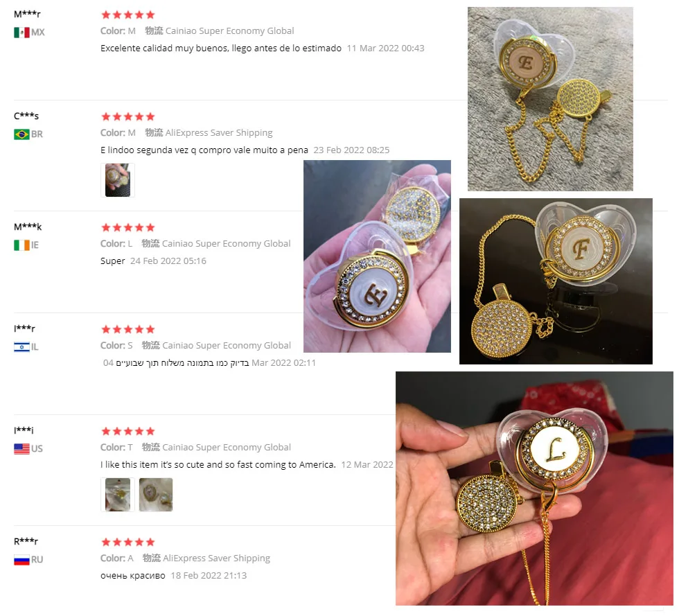The height and width of the screenshot is (616, 679).
Task: Open the letter L pacifier photo
Action: (534, 489)
